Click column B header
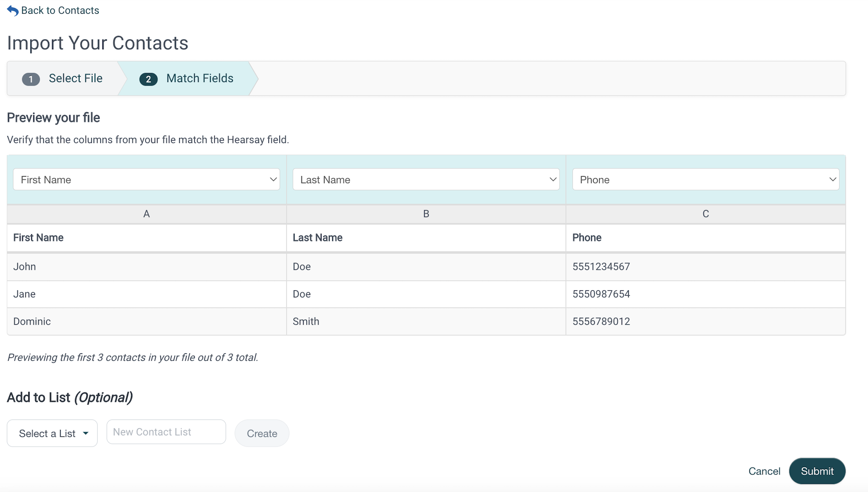Image resolution: width=868 pixels, height=492 pixels. [x=426, y=214]
